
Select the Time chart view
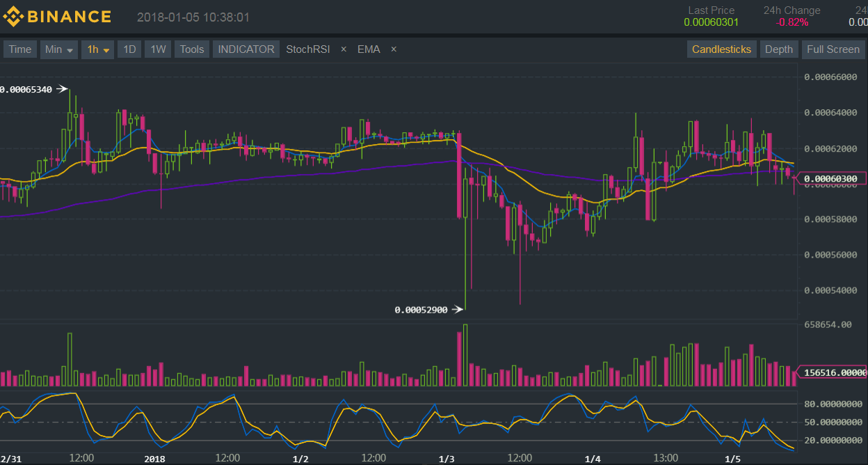(20, 49)
